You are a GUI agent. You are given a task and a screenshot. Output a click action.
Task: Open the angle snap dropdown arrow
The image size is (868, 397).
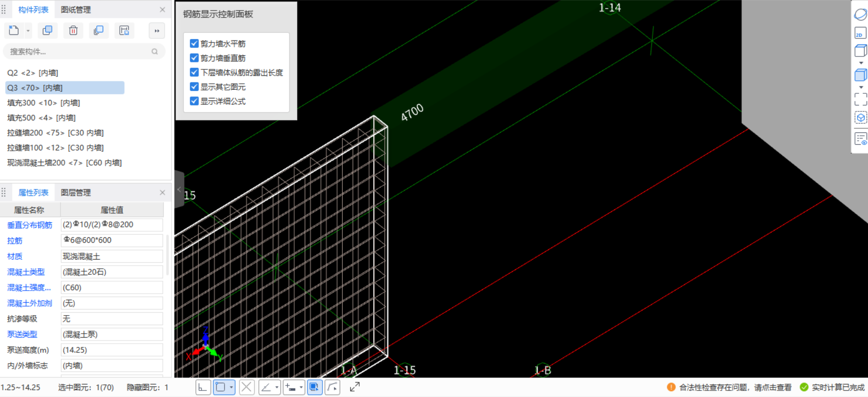click(x=277, y=388)
